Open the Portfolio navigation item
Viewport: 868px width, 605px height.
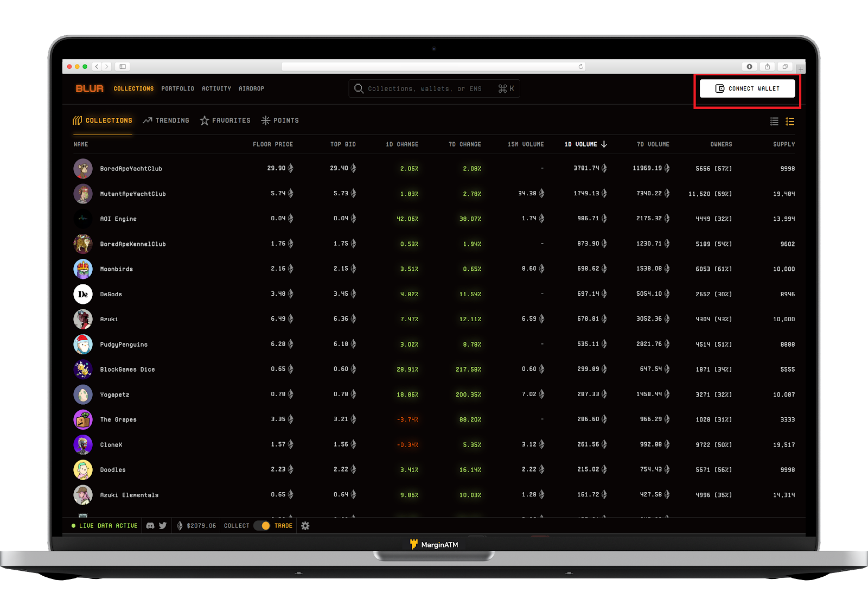pyautogui.click(x=177, y=88)
